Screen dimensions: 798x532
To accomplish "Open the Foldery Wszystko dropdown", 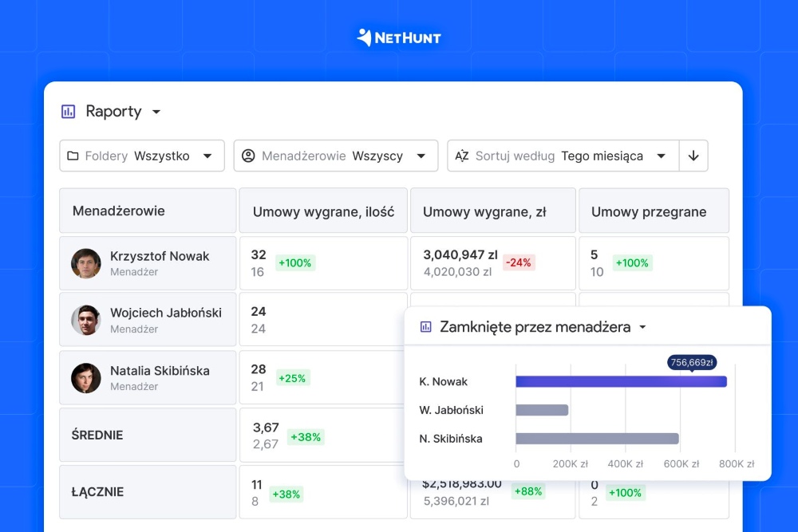I will point(207,156).
